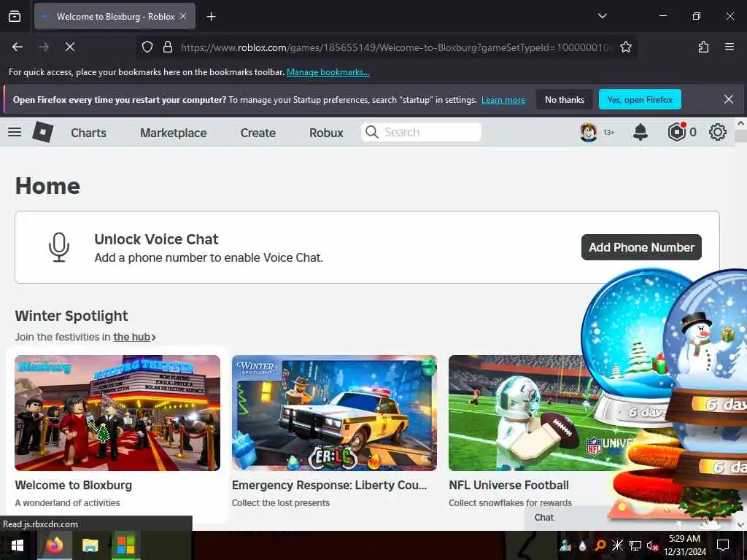
Task: Click the Unlock Voice Chat heading
Action: click(156, 239)
